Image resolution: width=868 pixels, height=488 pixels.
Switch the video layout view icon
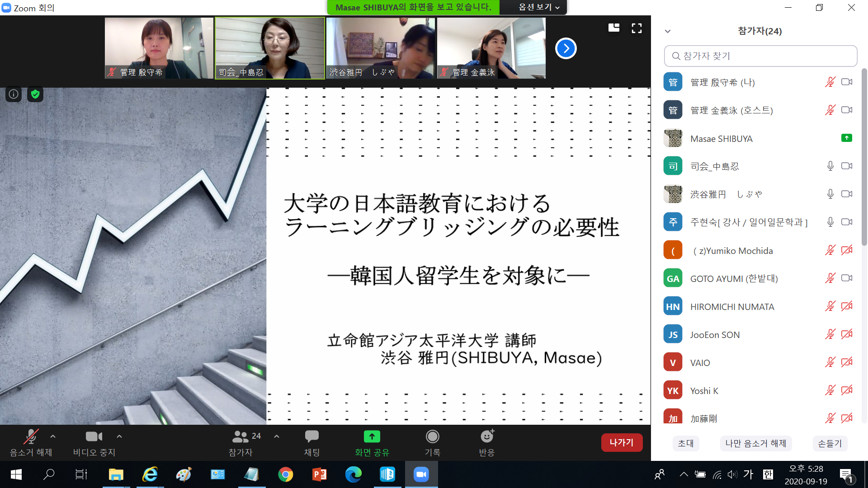[x=613, y=28]
